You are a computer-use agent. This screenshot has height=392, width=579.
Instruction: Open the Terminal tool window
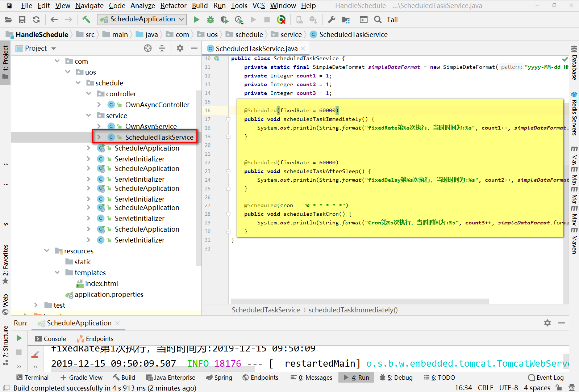[x=33, y=378]
